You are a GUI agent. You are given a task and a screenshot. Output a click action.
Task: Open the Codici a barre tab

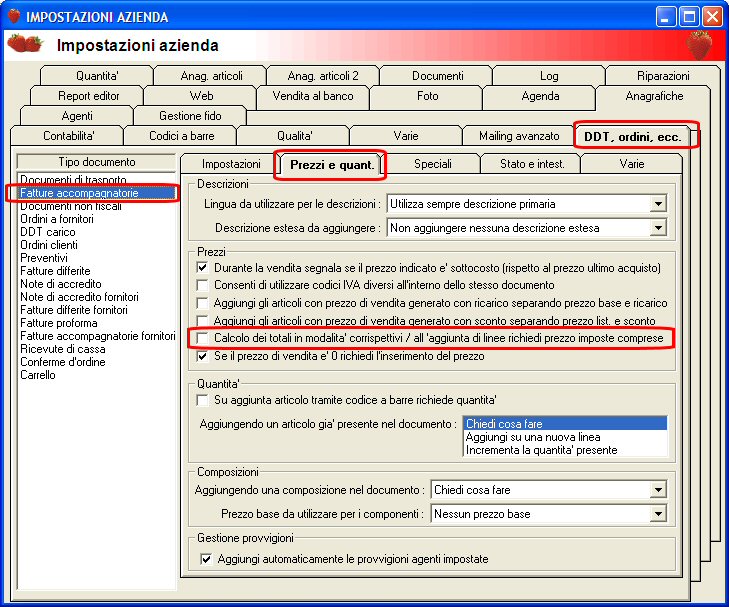181,136
